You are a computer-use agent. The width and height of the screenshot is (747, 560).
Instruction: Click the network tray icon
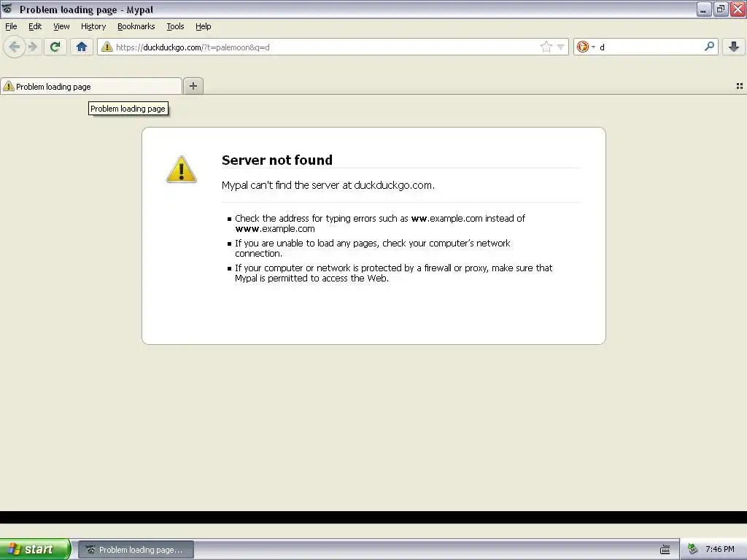coord(693,549)
